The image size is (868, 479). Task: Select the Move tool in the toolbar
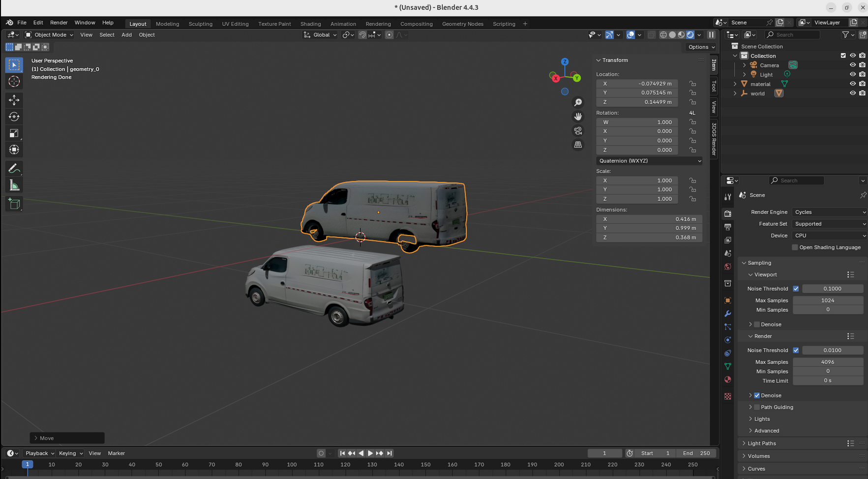point(14,100)
